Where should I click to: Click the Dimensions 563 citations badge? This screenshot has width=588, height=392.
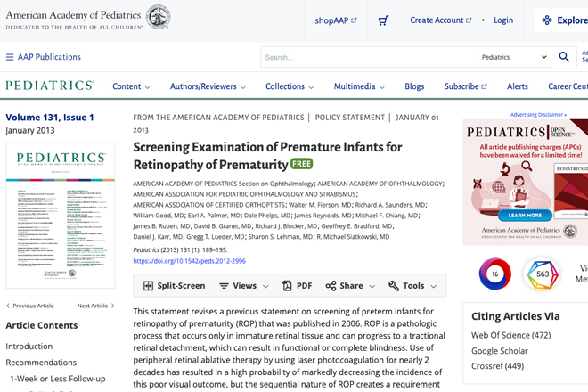pos(542,274)
